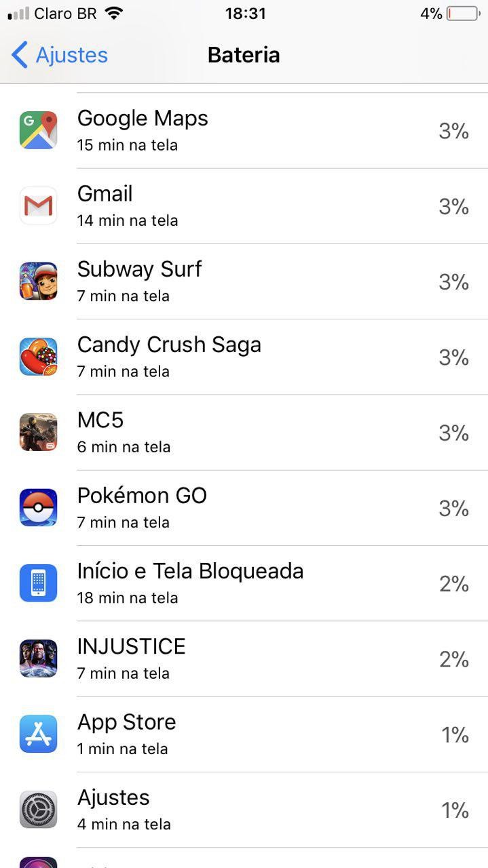Tap the Google Maps app icon
This screenshot has width=488, height=868.
(x=38, y=130)
